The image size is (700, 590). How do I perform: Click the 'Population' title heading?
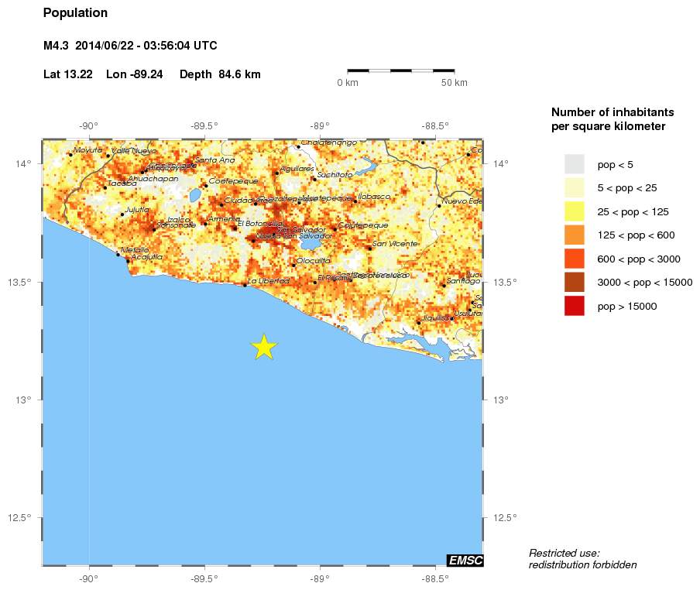coord(75,13)
